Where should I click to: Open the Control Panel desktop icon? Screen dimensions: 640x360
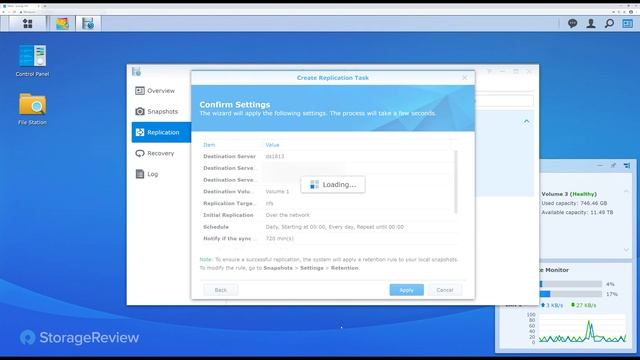coord(32,60)
